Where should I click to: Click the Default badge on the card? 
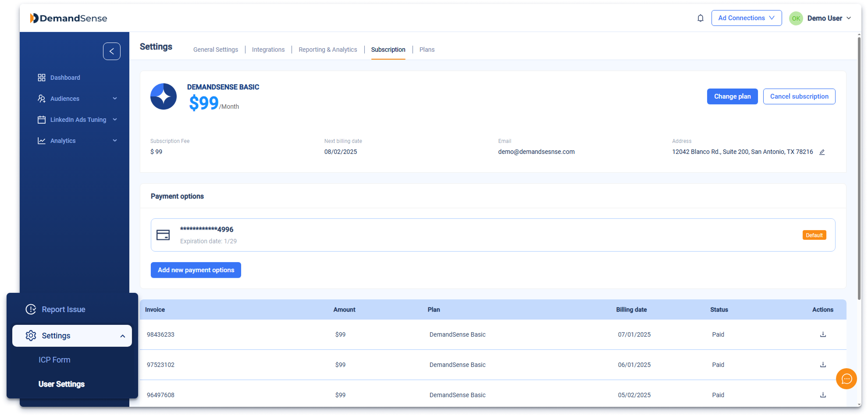[x=814, y=235]
